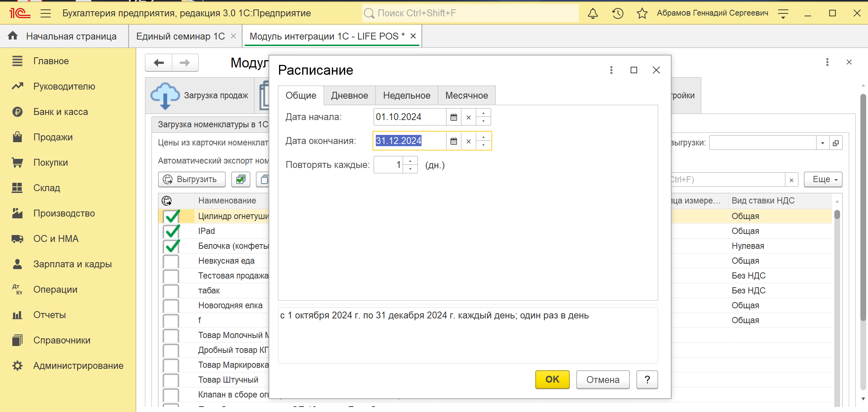Click the Отмена button

coord(603,379)
